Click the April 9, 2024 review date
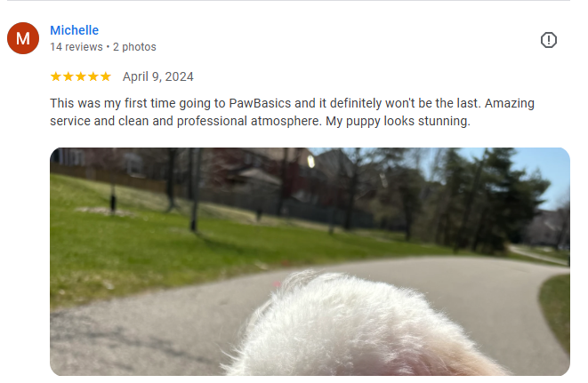This screenshot has width=588, height=383. (x=157, y=76)
